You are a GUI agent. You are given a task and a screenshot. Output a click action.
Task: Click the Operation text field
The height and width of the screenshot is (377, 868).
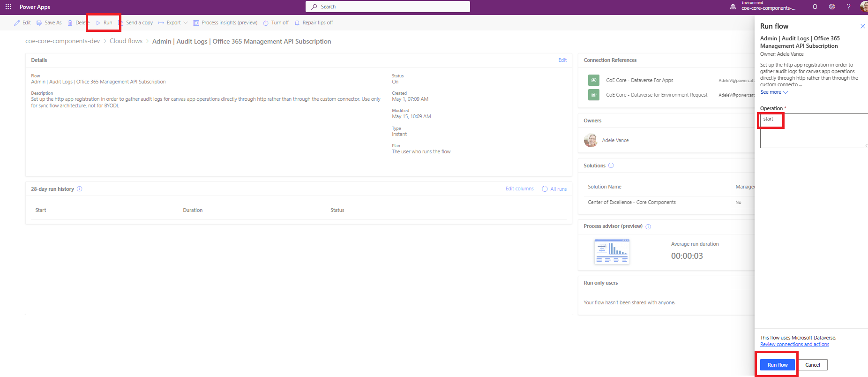[x=814, y=131]
